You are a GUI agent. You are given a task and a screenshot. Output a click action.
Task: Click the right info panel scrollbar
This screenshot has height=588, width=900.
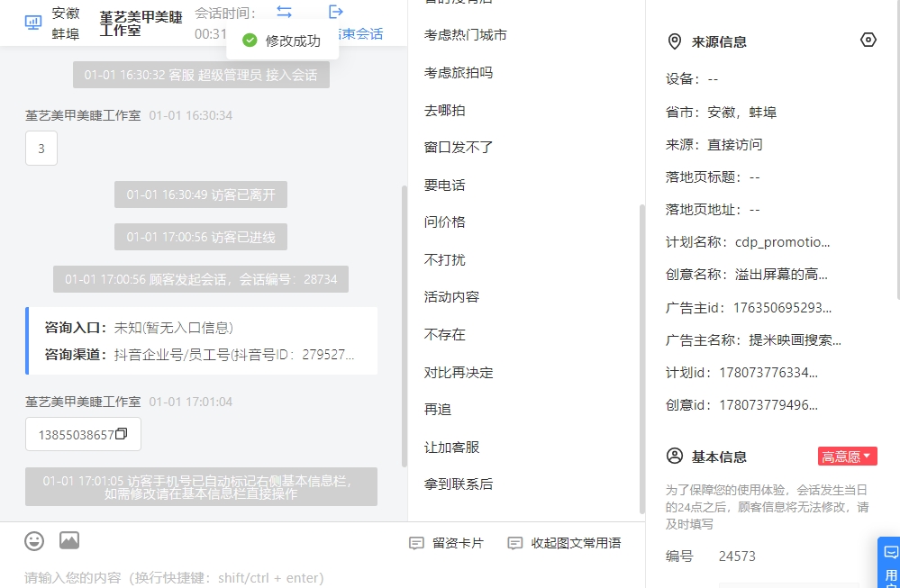pyautogui.click(x=896, y=149)
